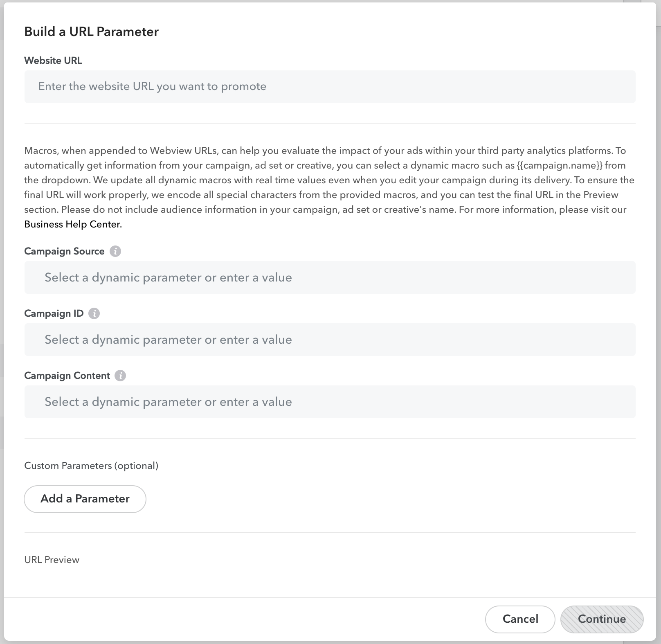Focus the Website URL input field

click(330, 87)
